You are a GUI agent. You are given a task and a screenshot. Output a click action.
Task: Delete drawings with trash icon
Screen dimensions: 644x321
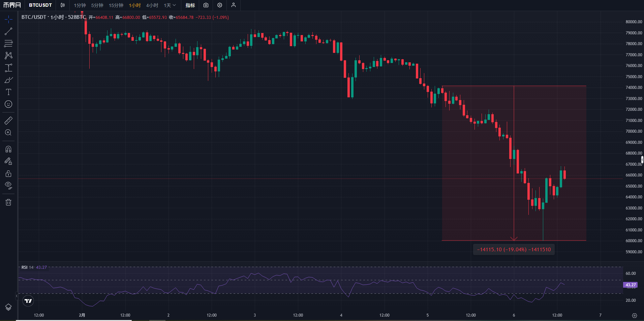[x=8, y=202]
